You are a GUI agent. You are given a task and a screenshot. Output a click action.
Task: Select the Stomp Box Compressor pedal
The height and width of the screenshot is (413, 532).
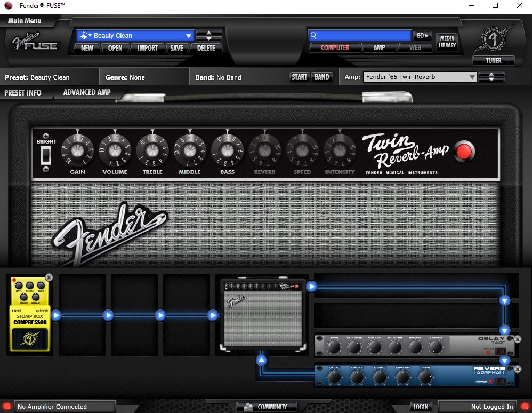[x=30, y=315]
